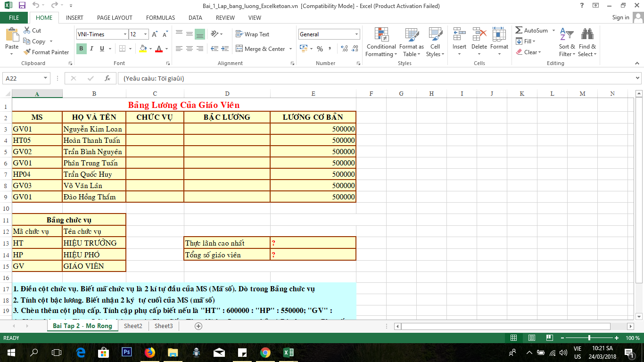Switch to the Sheet2 worksheet tab

133,326
